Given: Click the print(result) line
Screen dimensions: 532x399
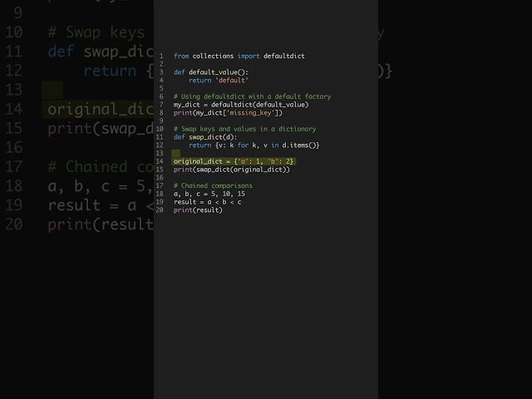Looking at the screenshot, I should point(198,210).
